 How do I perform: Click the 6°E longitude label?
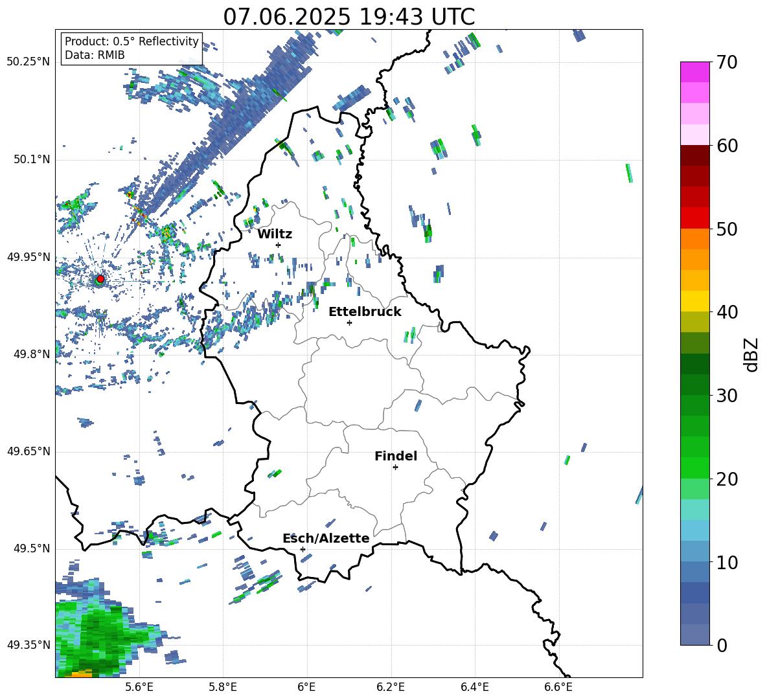306,687
